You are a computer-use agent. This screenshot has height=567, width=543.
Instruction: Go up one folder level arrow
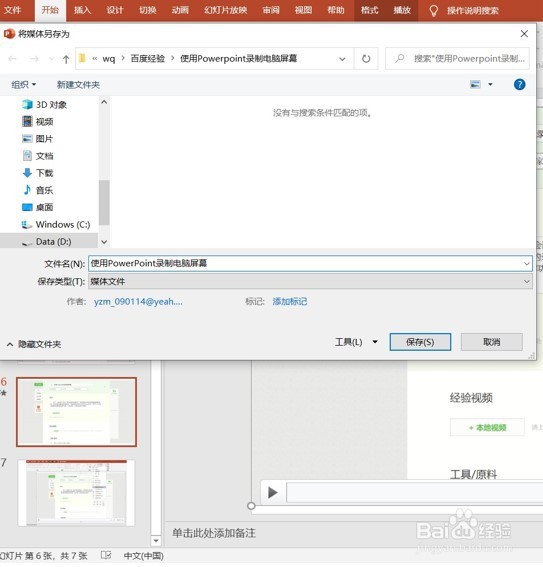coord(66,59)
